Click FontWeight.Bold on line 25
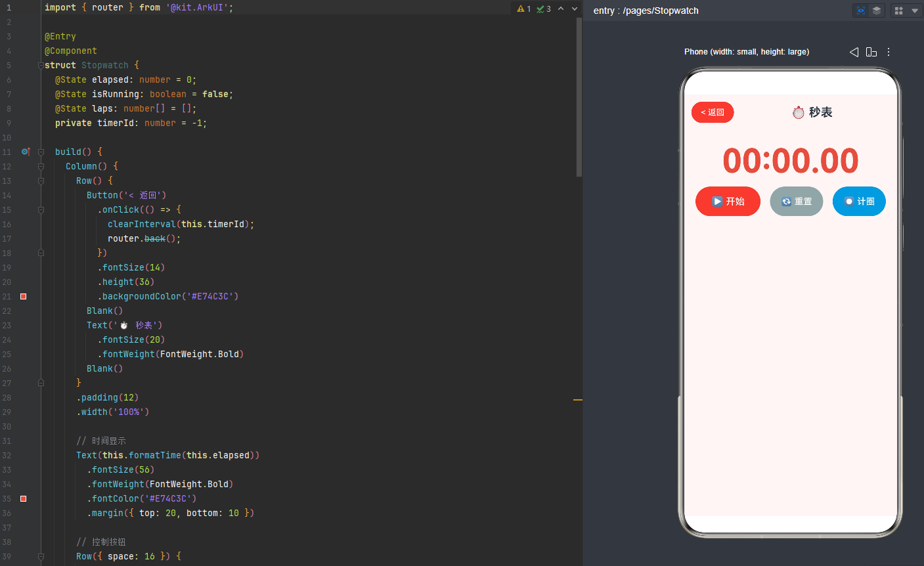 200,355
